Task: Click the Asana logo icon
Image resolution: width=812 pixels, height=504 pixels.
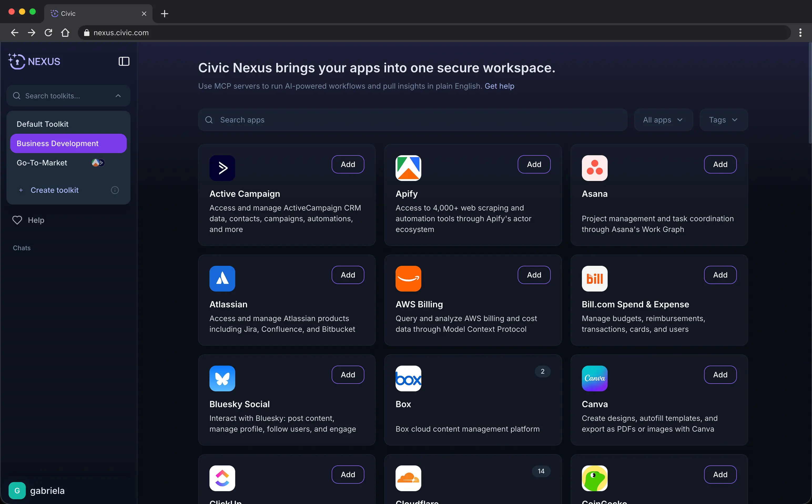Action: pos(594,168)
